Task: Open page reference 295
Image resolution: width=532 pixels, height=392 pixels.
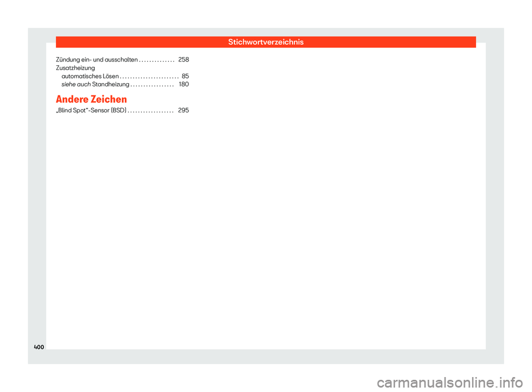Action: tap(183, 111)
